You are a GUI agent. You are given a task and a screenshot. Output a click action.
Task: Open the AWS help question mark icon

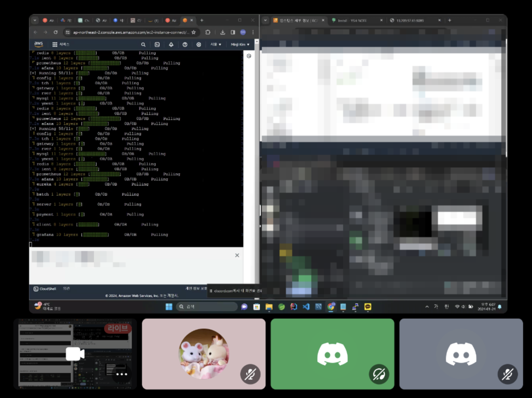[185, 44]
